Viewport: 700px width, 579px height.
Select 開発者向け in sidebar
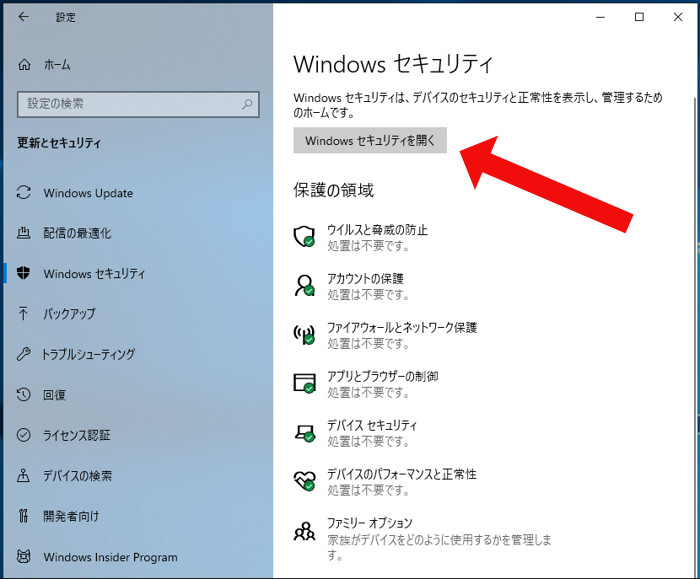tap(71, 516)
